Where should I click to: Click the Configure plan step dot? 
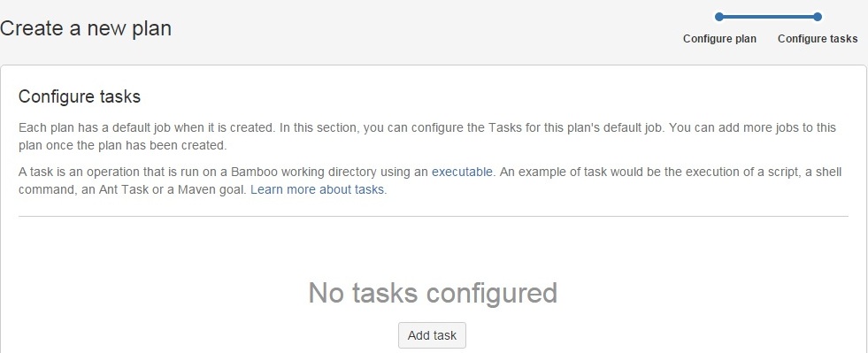click(719, 17)
